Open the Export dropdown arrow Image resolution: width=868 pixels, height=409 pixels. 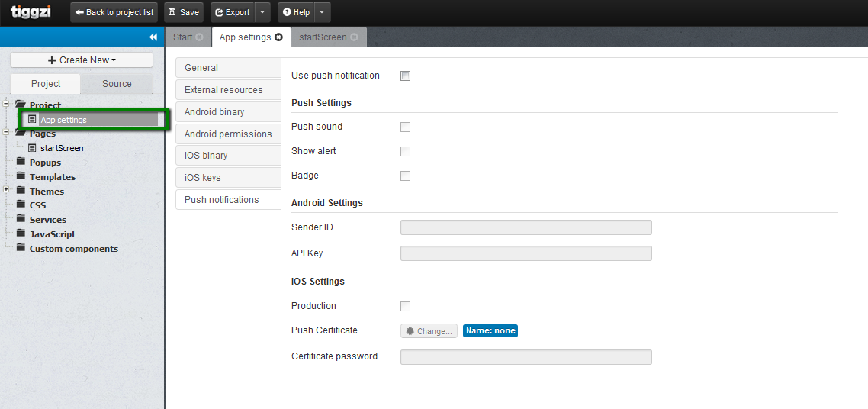point(262,12)
